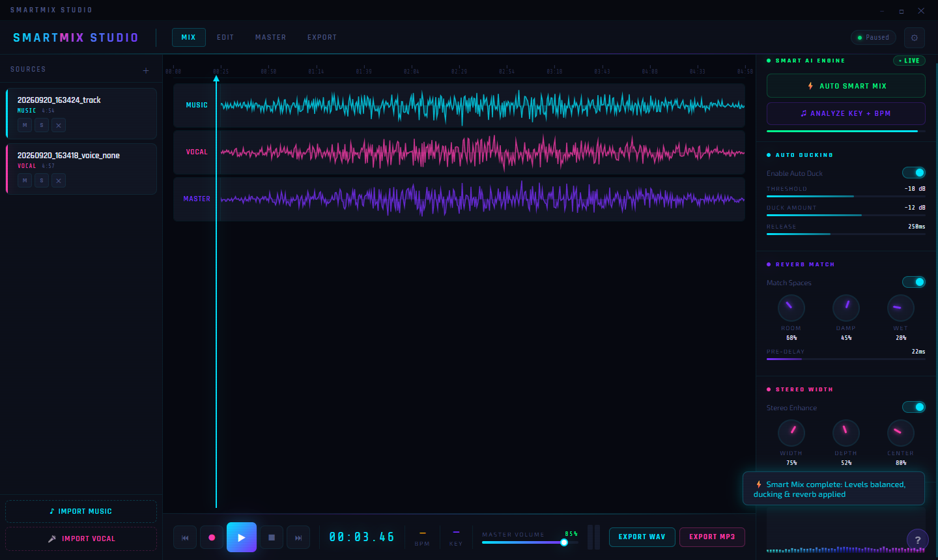Click the WIDTH stereo knob

tap(791, 433)
